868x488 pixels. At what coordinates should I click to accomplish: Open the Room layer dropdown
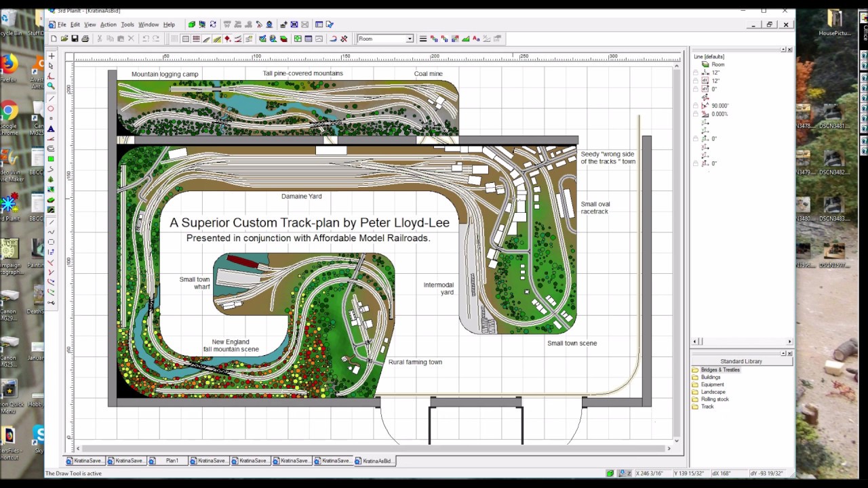tap(410, 39)
